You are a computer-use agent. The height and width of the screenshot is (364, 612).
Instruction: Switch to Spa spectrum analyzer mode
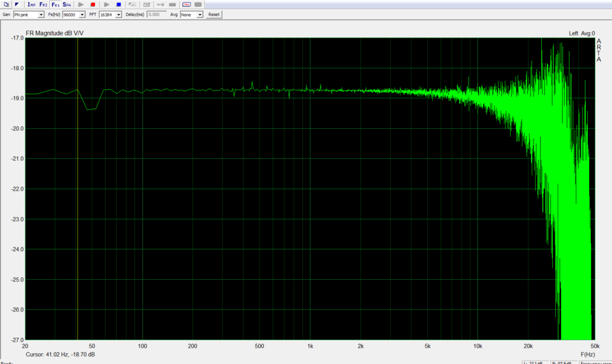click(67, 4)
